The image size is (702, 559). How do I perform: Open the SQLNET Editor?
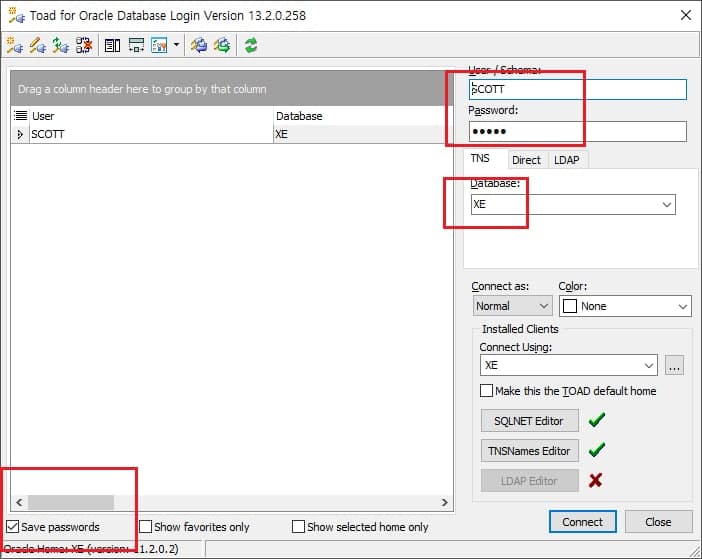click(529, 421)
